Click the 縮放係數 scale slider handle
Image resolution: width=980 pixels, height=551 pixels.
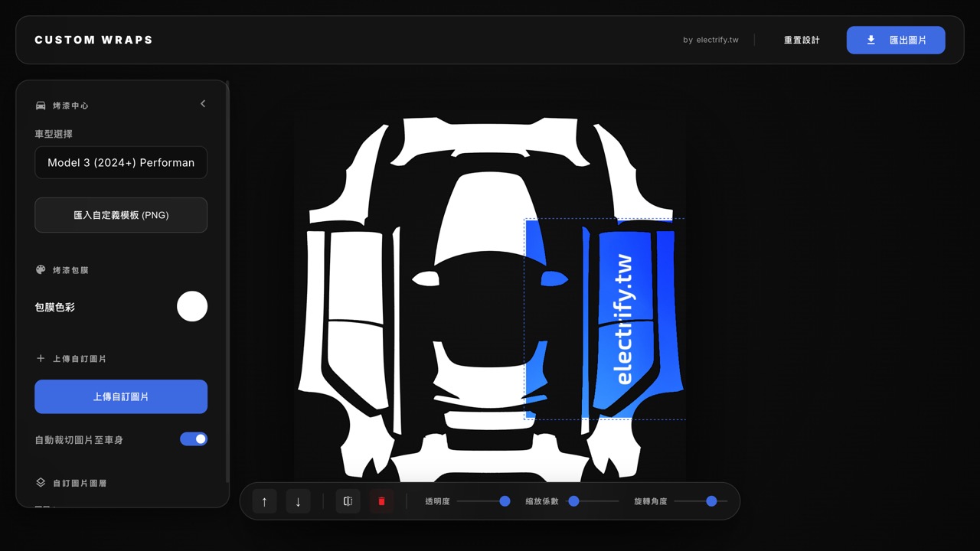tap(573, 501)
